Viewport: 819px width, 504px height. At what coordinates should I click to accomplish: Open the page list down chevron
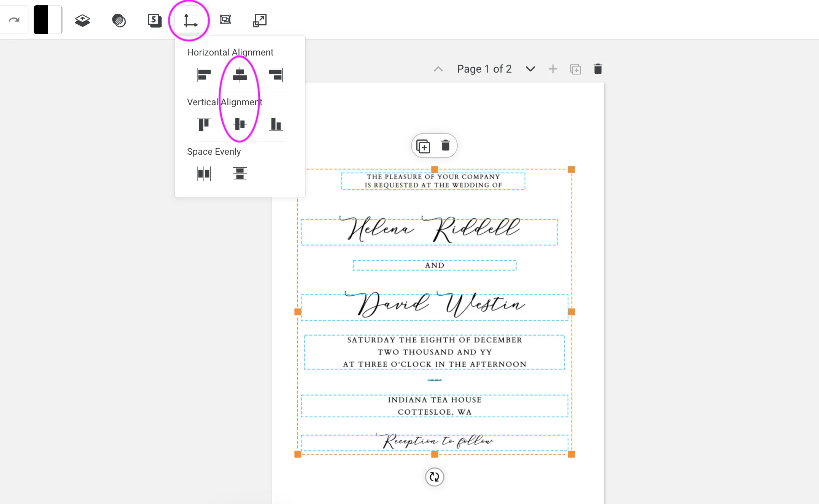point(530,69)
